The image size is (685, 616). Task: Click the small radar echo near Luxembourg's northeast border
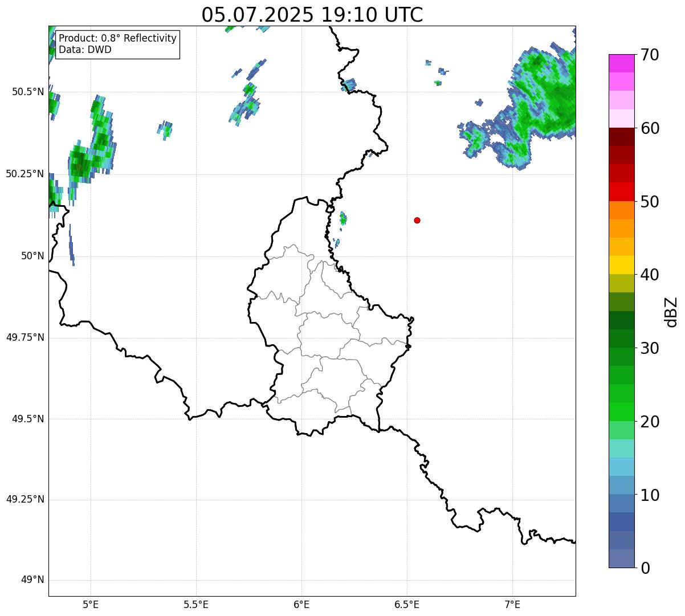(343, 218)
